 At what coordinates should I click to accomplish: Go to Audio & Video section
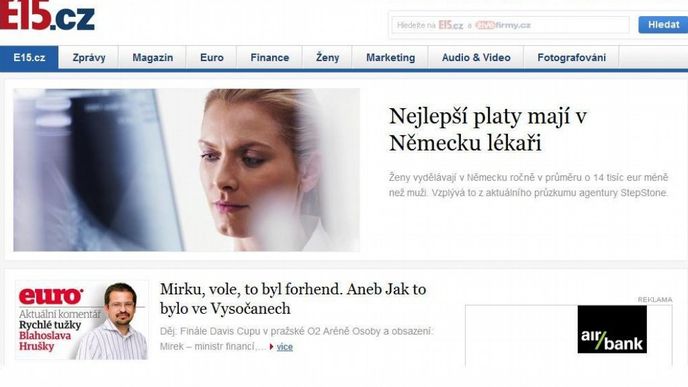[476, 57]
